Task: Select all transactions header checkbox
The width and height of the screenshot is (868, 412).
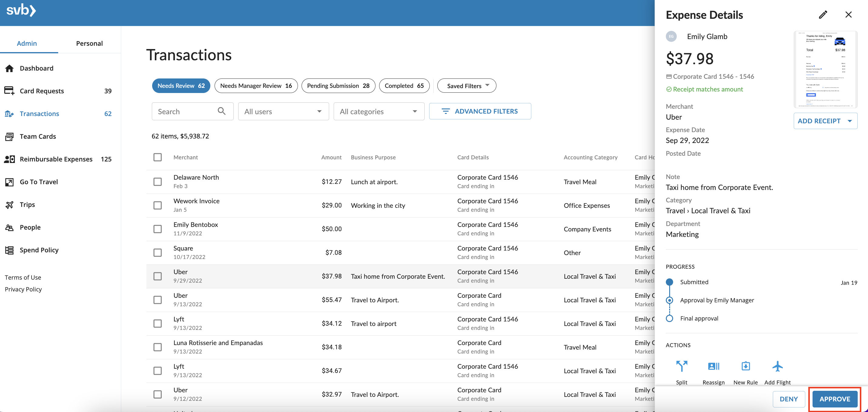Action: click(157, 157)
